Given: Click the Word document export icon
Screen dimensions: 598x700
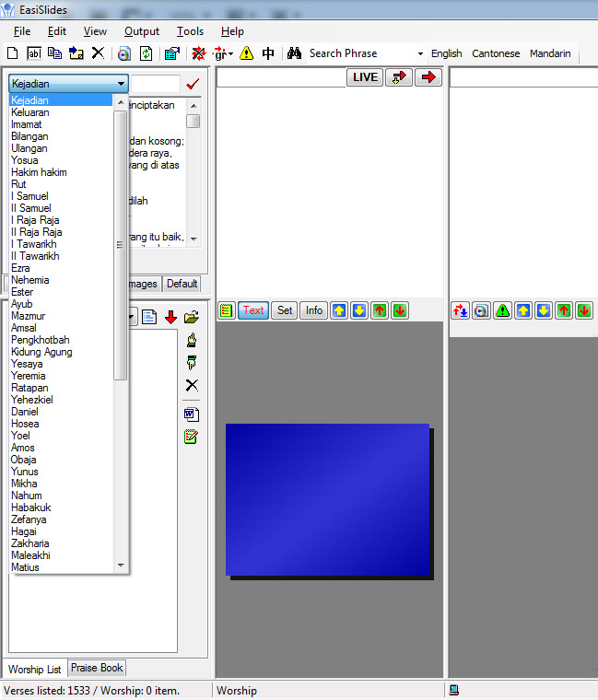Looking at the screenshot, I should [x=192, y=414].
